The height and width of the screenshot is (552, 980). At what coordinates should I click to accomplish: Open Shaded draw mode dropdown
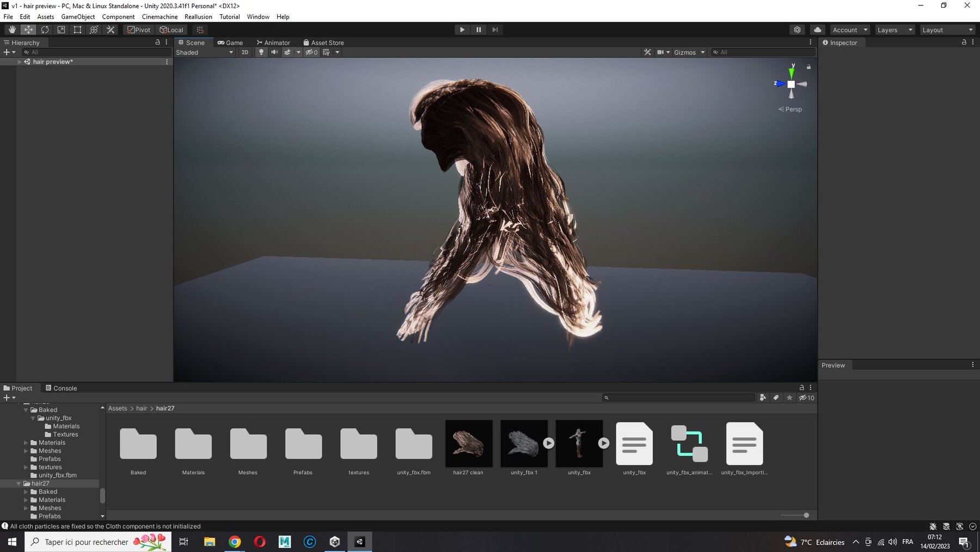pyautogui.click(x=205, y=52)
